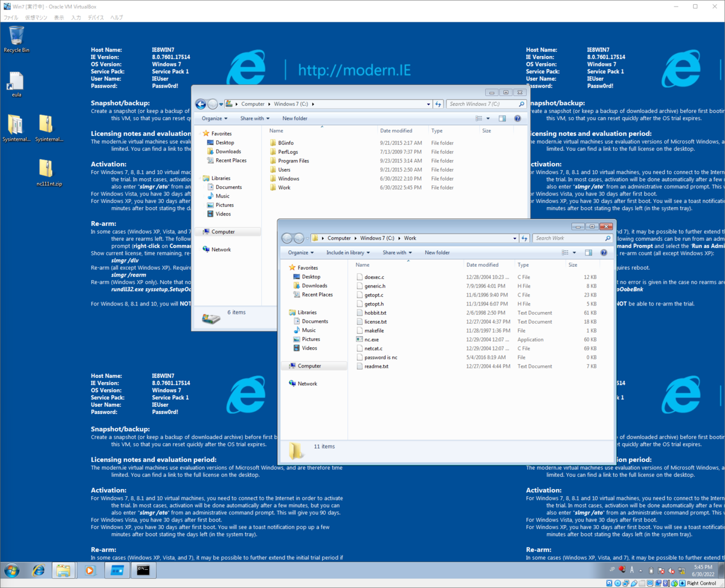Open view options arrow in Work window
The width and height of the screenshot is (725, 588).
[575, 253]
